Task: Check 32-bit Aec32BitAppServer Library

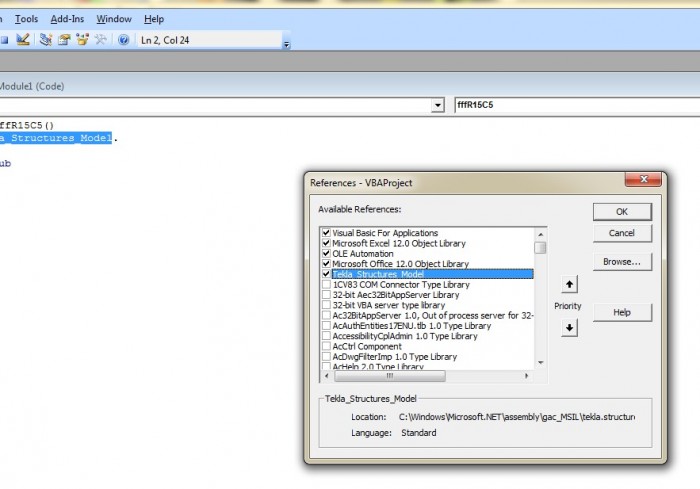Action: pyautogui.click(x=326, y=295)
